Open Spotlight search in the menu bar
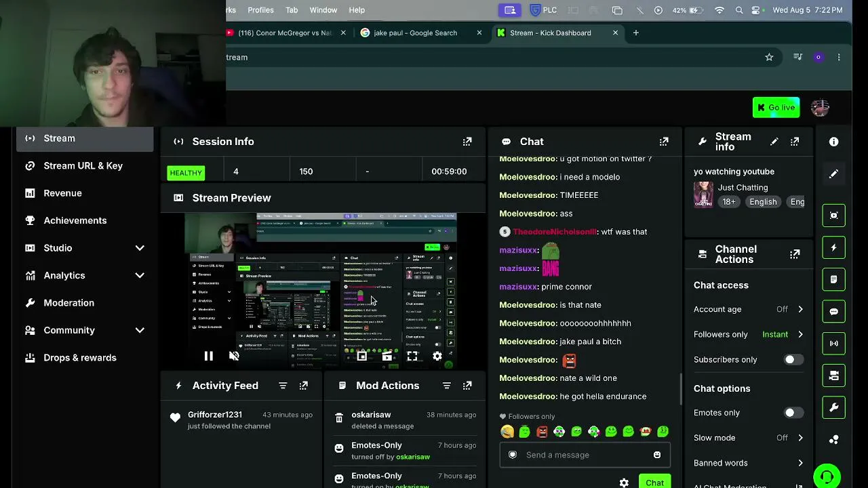The image size is (868, 488). [739, 10]
